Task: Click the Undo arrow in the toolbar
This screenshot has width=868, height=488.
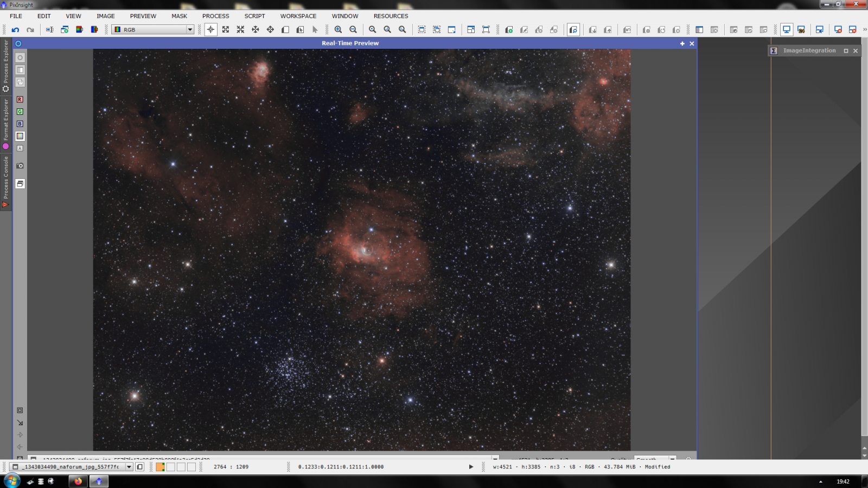Action: coord(15,30)
